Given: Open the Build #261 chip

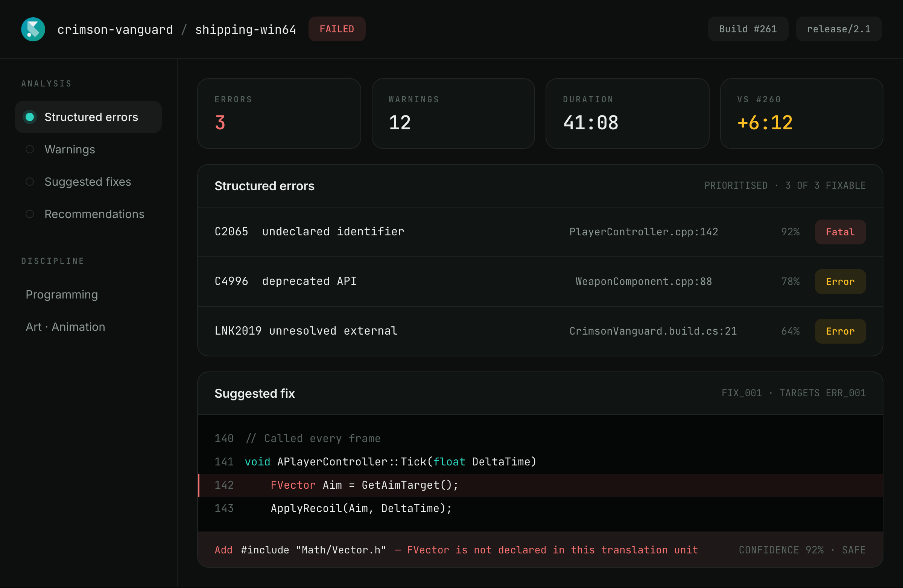Looking at the screenshot, I should pyautogui.click(x=748, y=29).
